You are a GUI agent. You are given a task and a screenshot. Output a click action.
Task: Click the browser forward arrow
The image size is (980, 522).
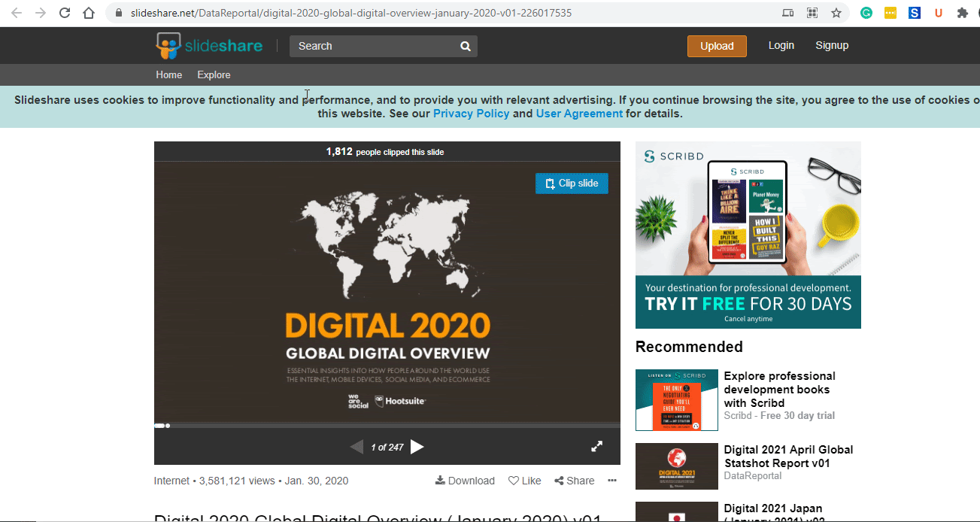[x=41, y=13]
